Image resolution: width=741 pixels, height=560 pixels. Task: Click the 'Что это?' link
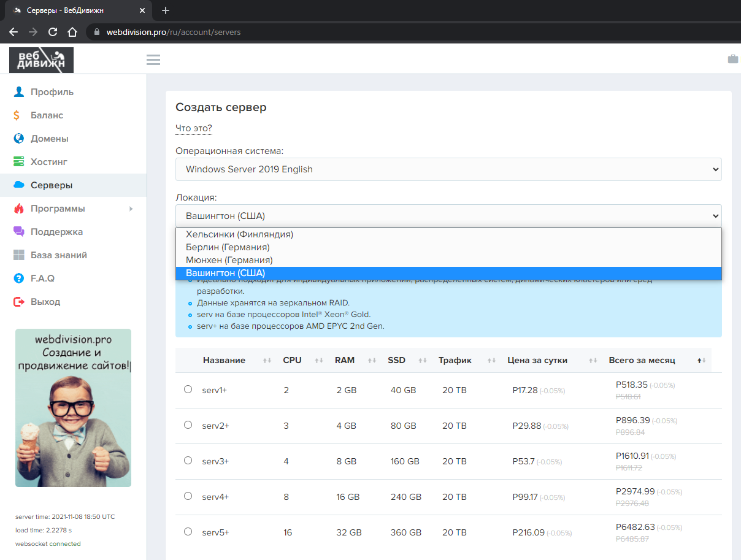tap(193, 128)
